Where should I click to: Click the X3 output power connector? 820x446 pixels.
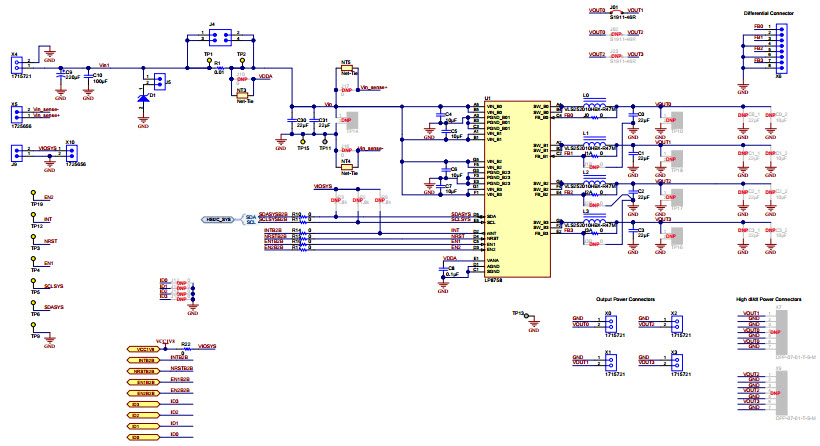point(676,364)
